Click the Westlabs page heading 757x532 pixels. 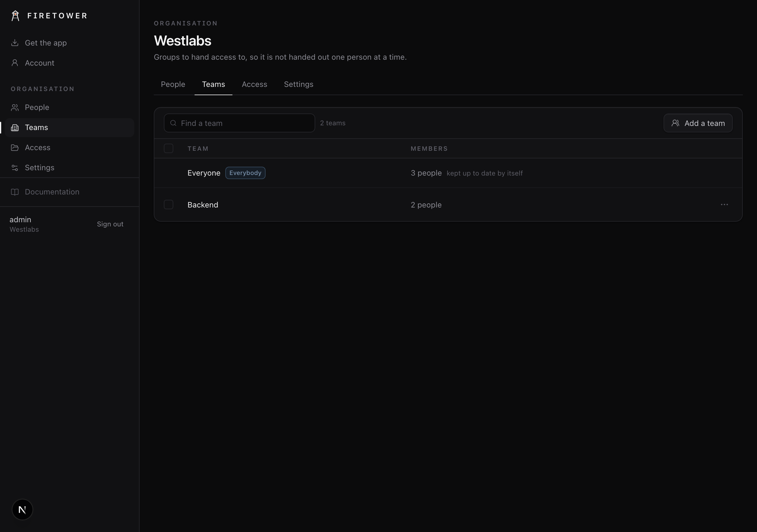point(183,40)
